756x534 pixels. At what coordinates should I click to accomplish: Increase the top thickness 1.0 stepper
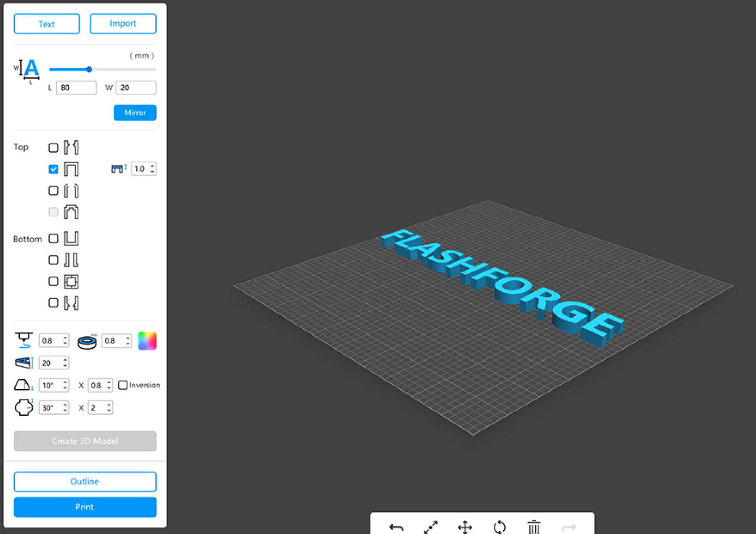[153, 165]
